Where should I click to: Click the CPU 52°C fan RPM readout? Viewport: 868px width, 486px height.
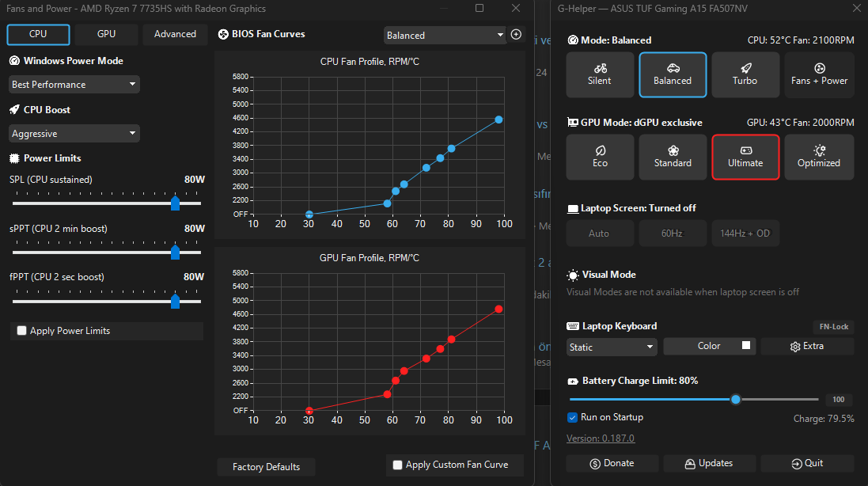point(801,40)
